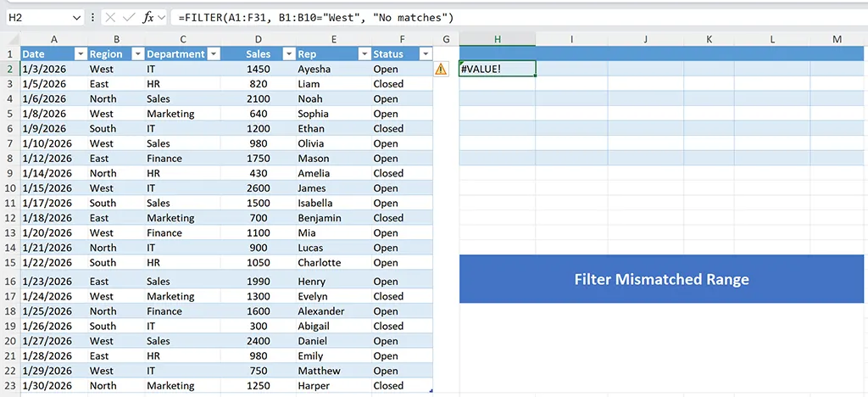Select column A header
868x397 pixels.
(53, 39)
